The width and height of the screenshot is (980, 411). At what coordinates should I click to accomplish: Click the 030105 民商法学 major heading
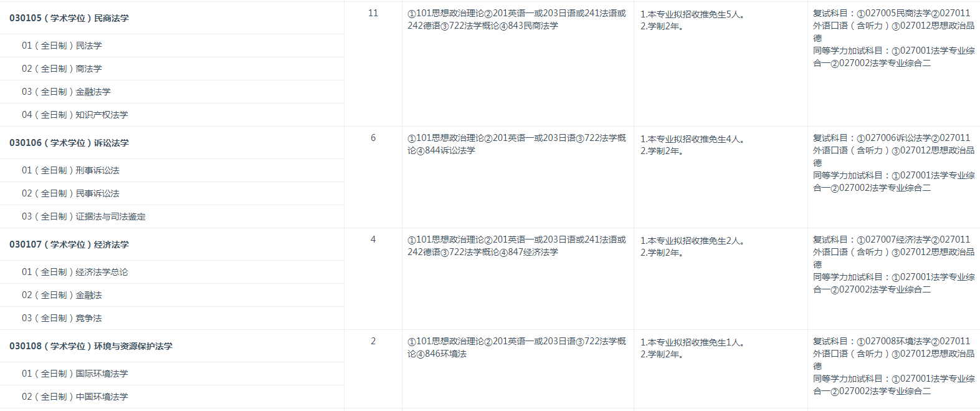pyautogui.click(x=69, y=18)
